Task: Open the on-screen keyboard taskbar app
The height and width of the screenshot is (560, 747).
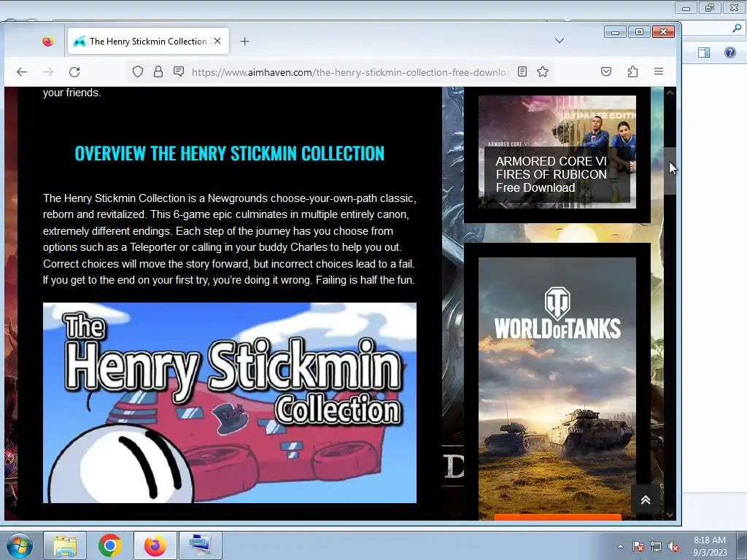Action: click(200, 545)
